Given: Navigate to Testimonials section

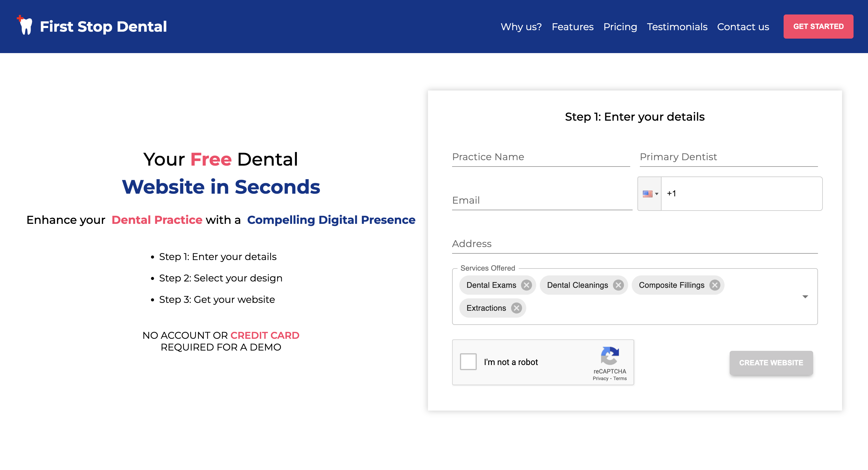Looking at the screenshot, I should point(677,27).
